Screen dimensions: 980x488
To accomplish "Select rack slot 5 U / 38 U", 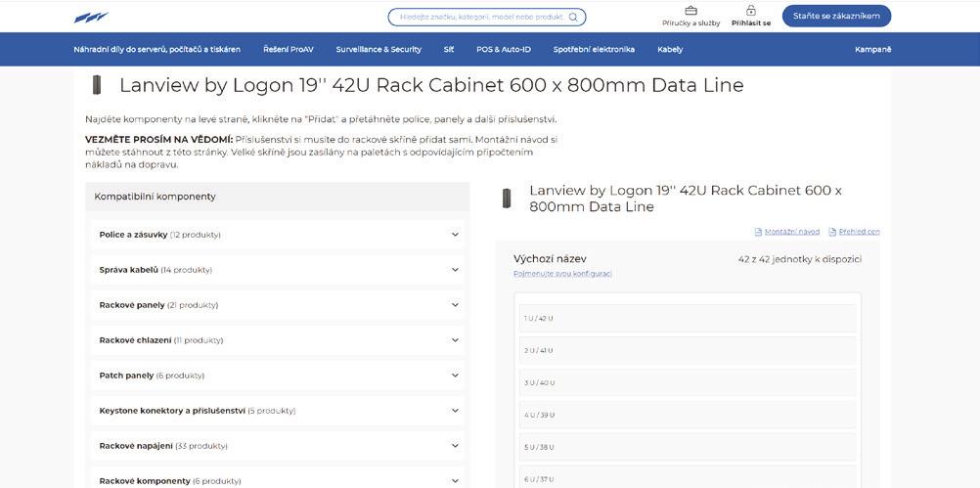I will point(688,447).
